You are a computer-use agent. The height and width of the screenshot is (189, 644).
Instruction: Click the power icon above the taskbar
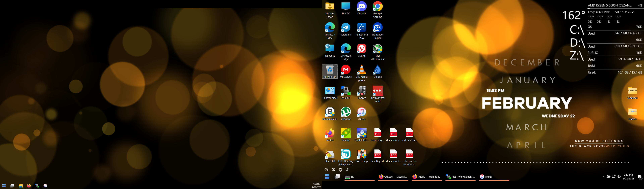[326, 170]
